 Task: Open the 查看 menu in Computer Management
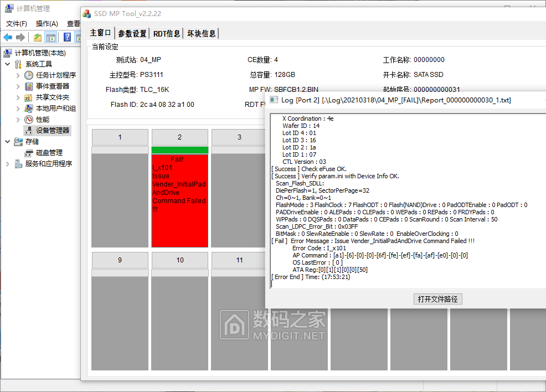pos(74,24)
